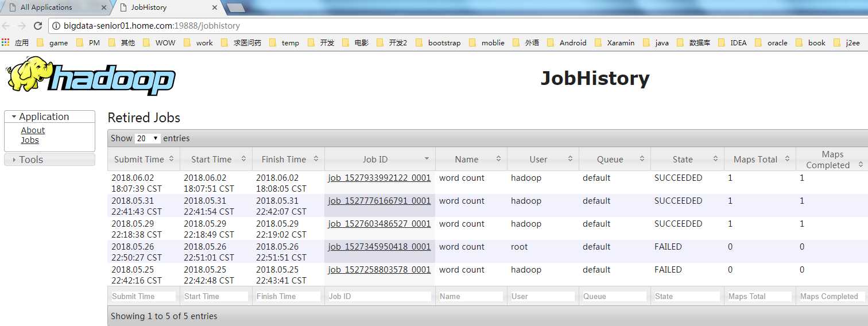Click the browser back arrow

(6, 26)
